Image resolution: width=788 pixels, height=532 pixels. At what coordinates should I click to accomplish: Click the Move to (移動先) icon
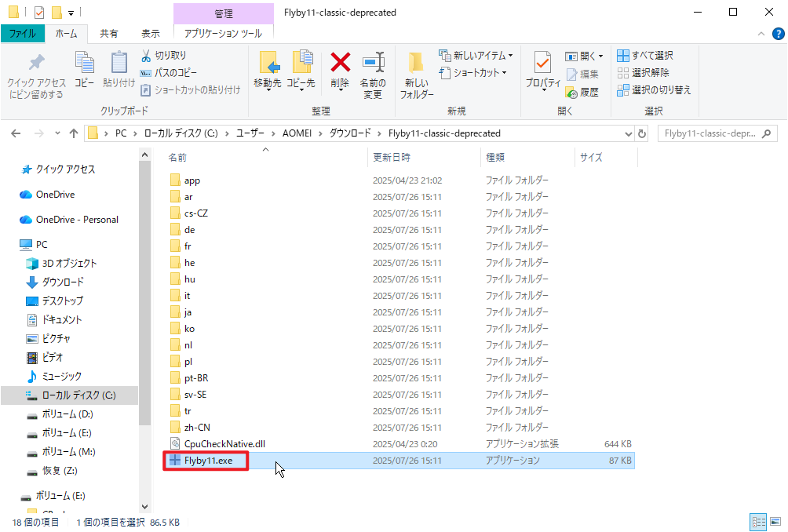point(268,64)
